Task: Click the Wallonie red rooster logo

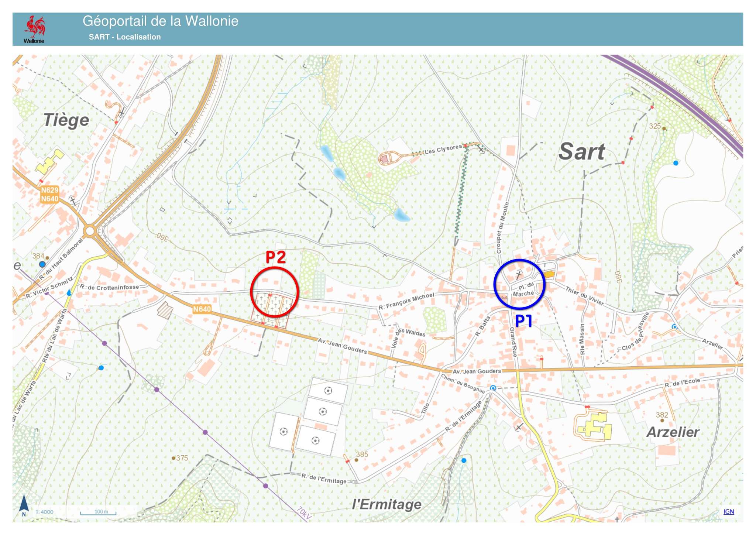Action: (34, 27)
